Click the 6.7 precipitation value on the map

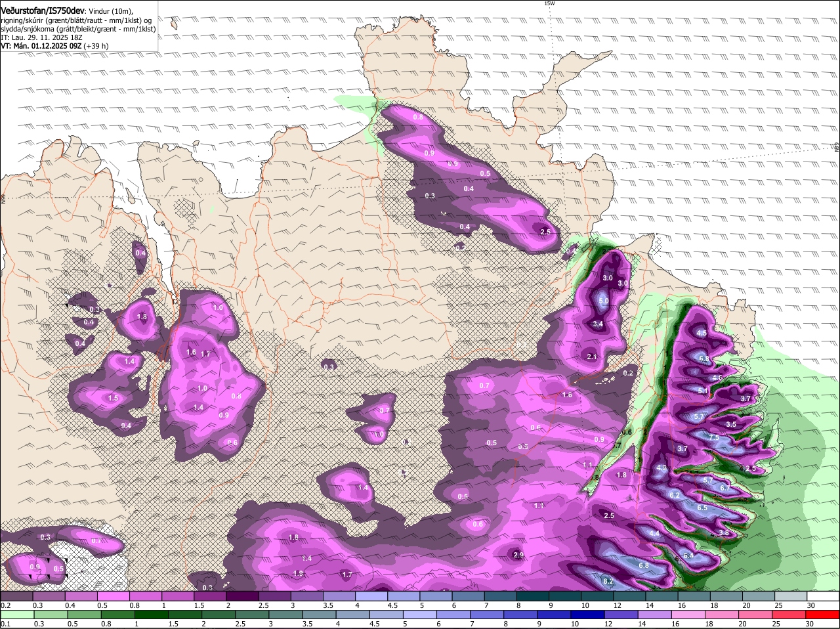pyautogui.click(x=724, y=488)
